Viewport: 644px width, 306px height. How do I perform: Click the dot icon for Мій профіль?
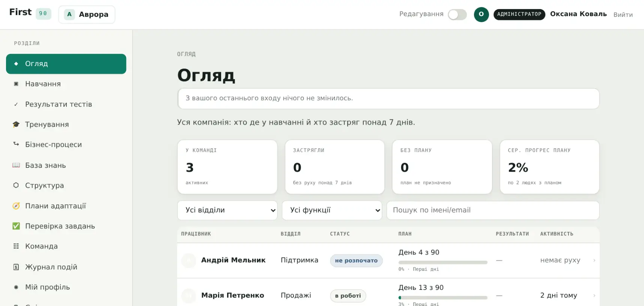pos(16,287)
